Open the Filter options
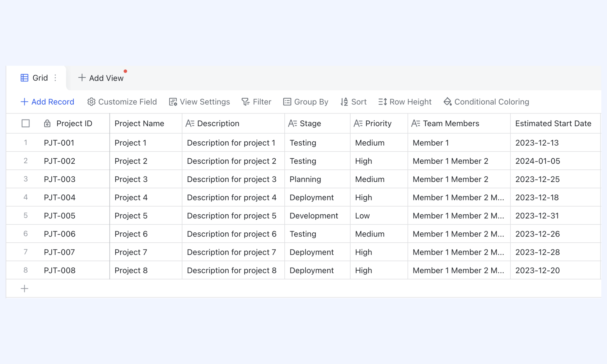607x364 pixels. point(256,102)
